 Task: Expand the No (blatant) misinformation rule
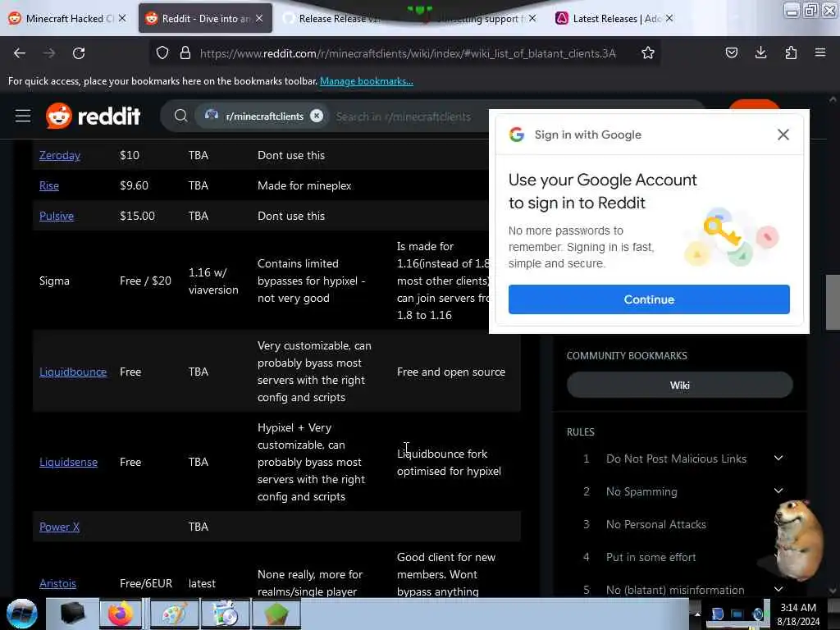(778, 589)
